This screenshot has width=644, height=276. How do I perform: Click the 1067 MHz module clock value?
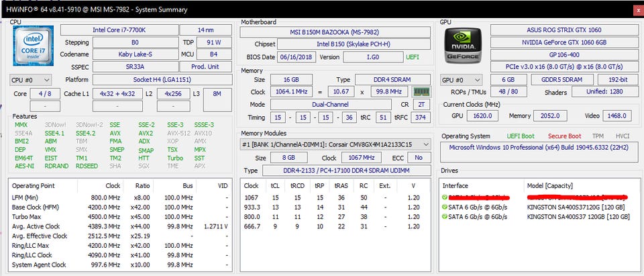coord(362,158)
